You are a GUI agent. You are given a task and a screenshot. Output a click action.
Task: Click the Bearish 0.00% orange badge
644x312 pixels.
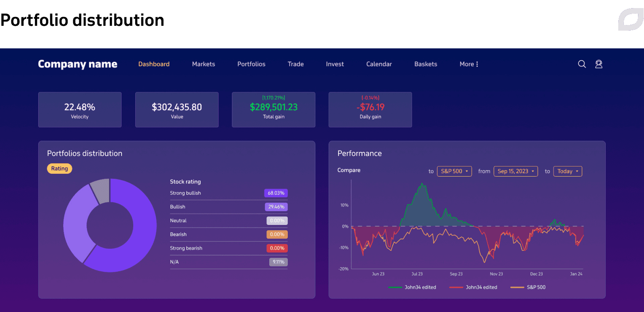coord(277,234)
